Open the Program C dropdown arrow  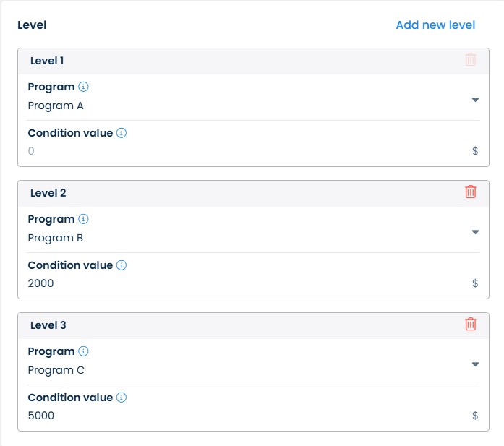(475, 364)
